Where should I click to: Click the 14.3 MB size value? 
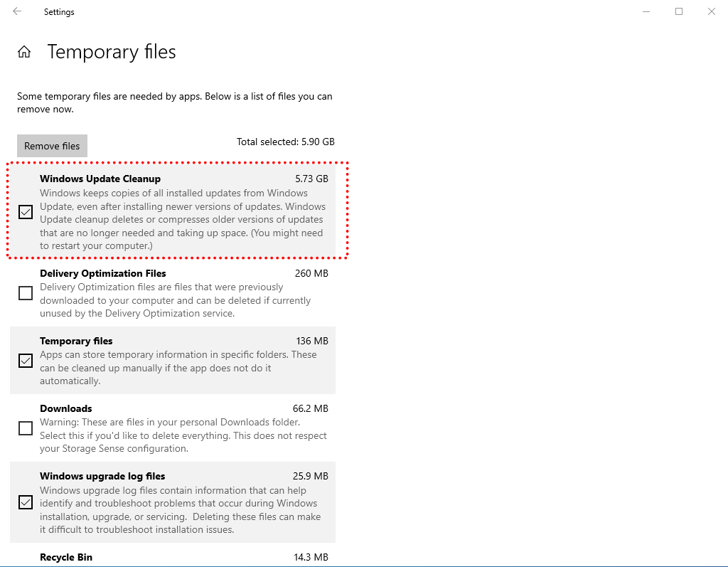coord(311,557)
